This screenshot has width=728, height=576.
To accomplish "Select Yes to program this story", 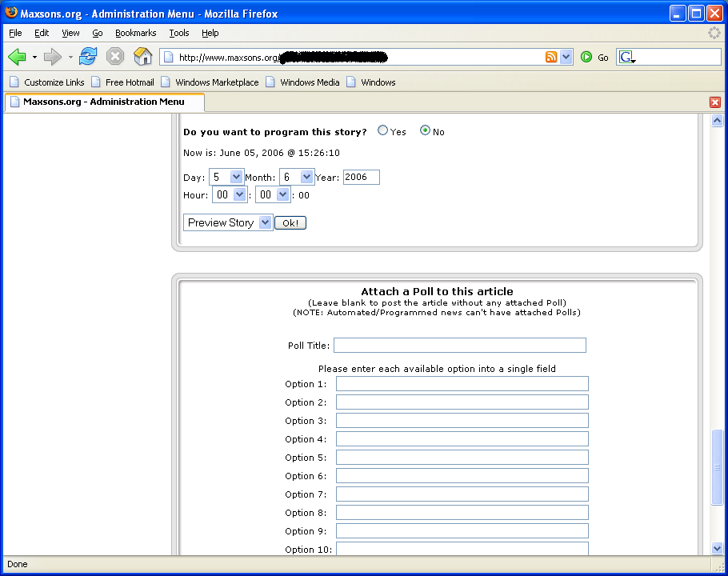I will click(x=383, y=131).
